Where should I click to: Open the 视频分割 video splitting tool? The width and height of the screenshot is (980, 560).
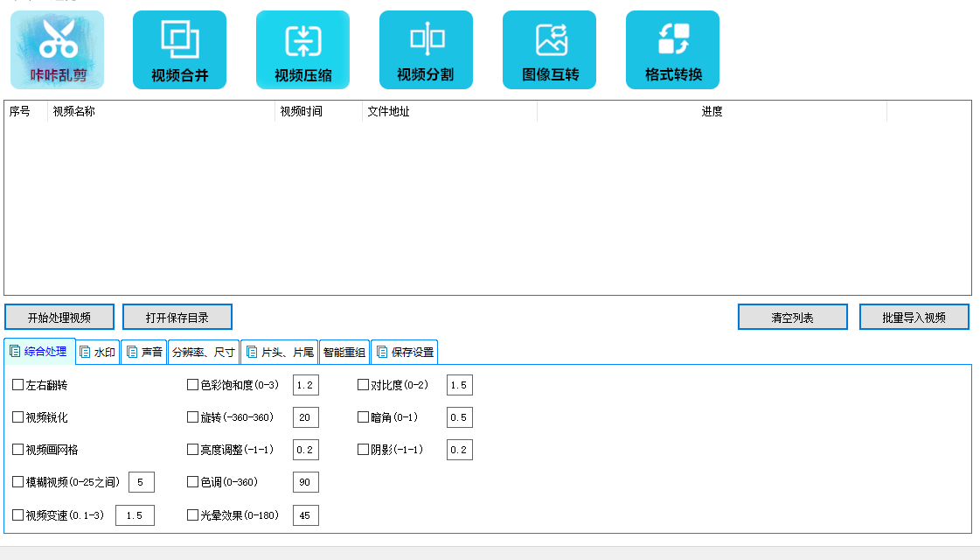click(x=426, y=49)
